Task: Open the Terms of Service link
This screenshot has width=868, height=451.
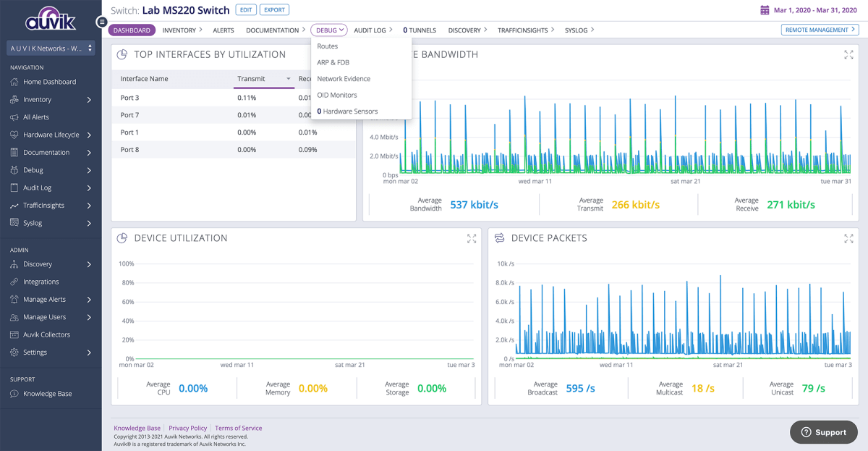Action: coord(239,428)
